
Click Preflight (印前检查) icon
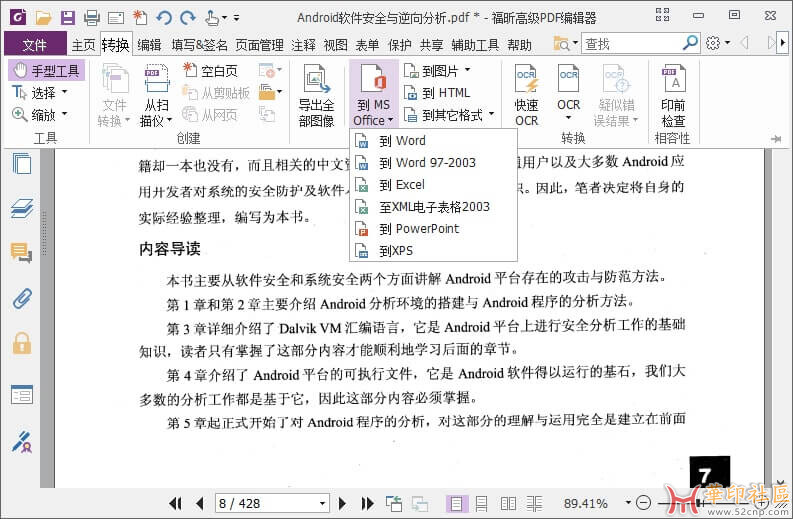(673, 95)
